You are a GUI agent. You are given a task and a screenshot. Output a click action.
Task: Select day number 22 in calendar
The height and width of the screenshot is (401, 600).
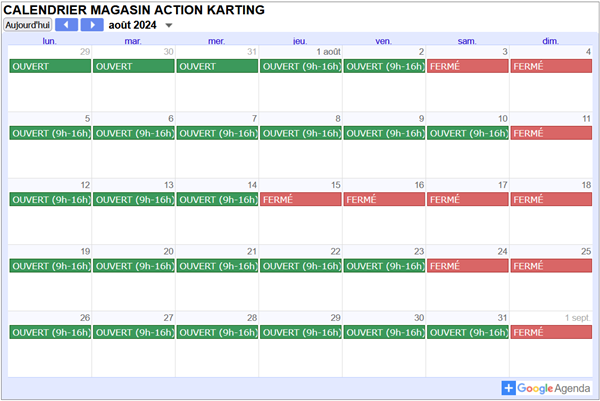click(336, 251)
